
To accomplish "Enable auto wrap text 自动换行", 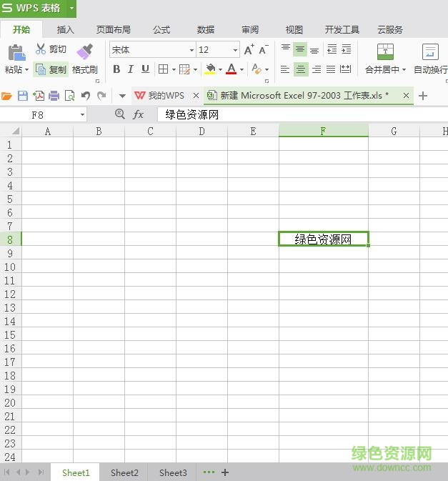I will click(430, 59).
